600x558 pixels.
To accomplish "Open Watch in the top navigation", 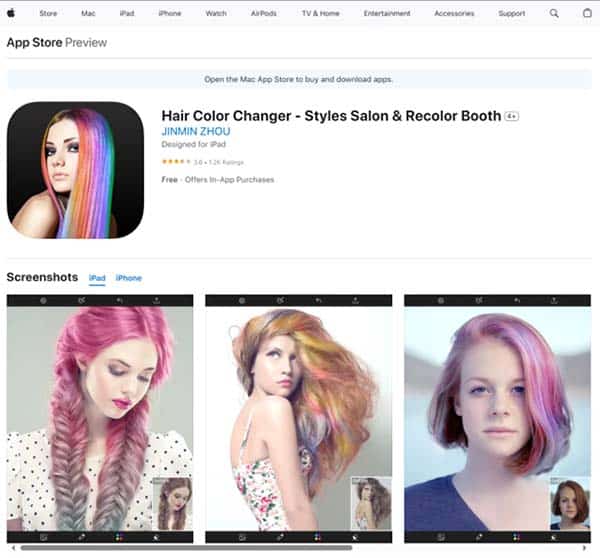I will (216, 13).
